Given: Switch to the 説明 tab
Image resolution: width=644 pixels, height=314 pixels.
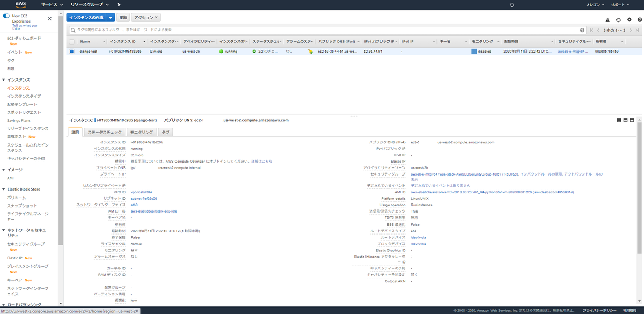Looking at the screenshot, I should (75, 132).
